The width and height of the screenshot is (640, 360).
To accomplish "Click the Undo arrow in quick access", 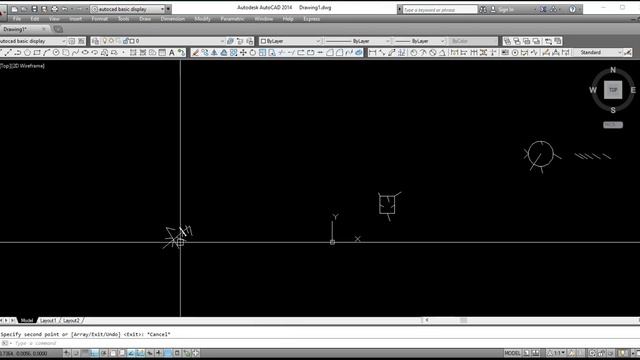I will click(64, 9).
